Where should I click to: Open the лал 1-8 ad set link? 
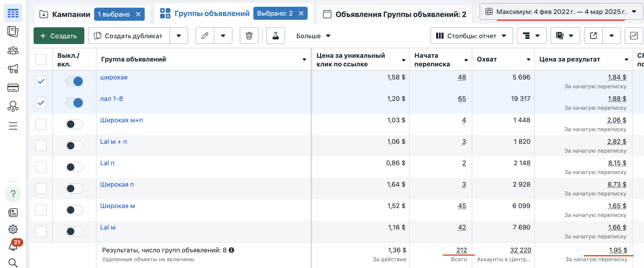tap(112, 99)
